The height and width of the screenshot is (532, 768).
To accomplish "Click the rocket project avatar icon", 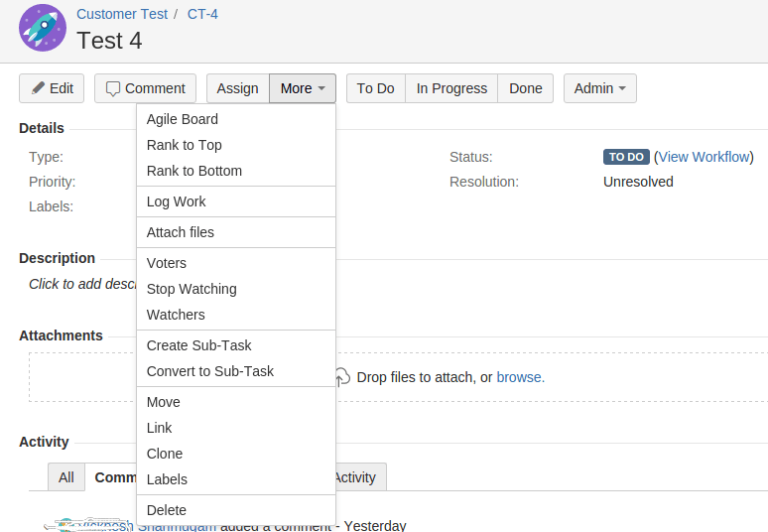I will (x=43, y=28).
